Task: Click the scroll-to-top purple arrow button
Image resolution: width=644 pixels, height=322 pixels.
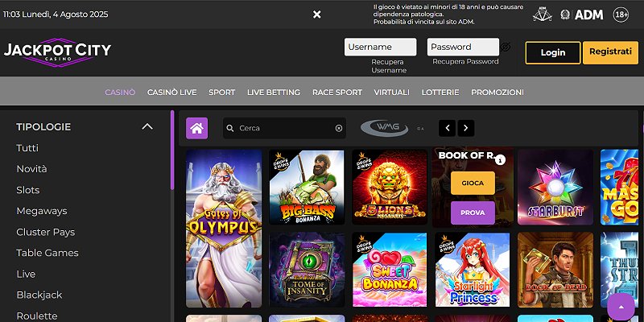Action: [x=621, y=307]
